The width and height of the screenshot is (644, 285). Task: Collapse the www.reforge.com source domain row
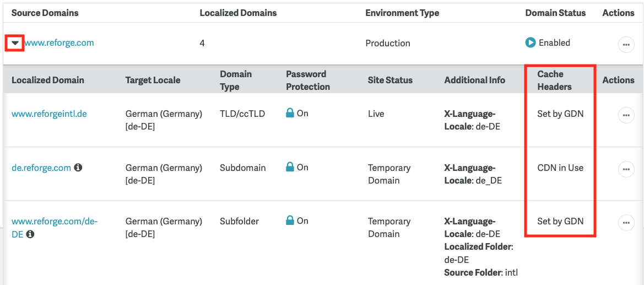pos(15,43)
